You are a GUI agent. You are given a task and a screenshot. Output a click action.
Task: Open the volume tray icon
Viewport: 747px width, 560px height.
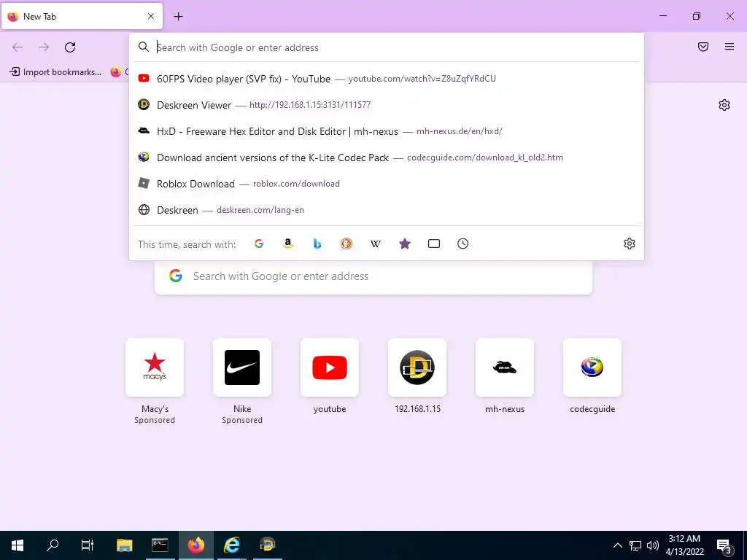(653, 545)
